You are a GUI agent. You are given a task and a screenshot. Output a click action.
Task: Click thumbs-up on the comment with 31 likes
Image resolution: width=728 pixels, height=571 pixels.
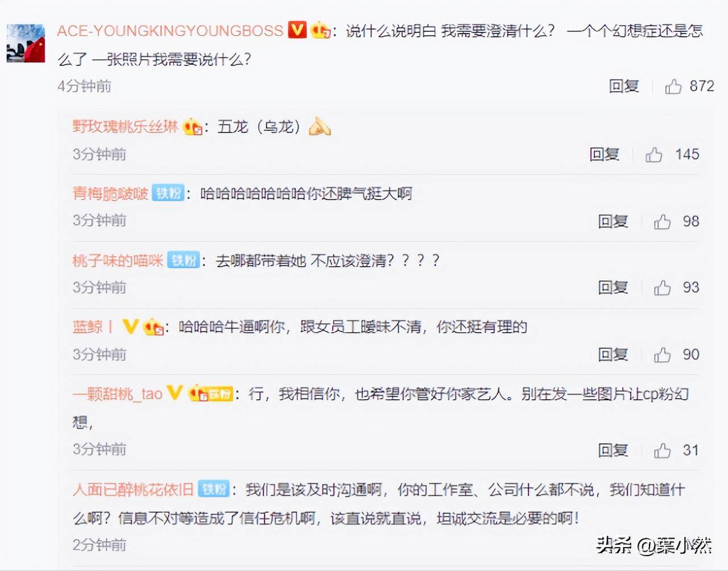662,450
